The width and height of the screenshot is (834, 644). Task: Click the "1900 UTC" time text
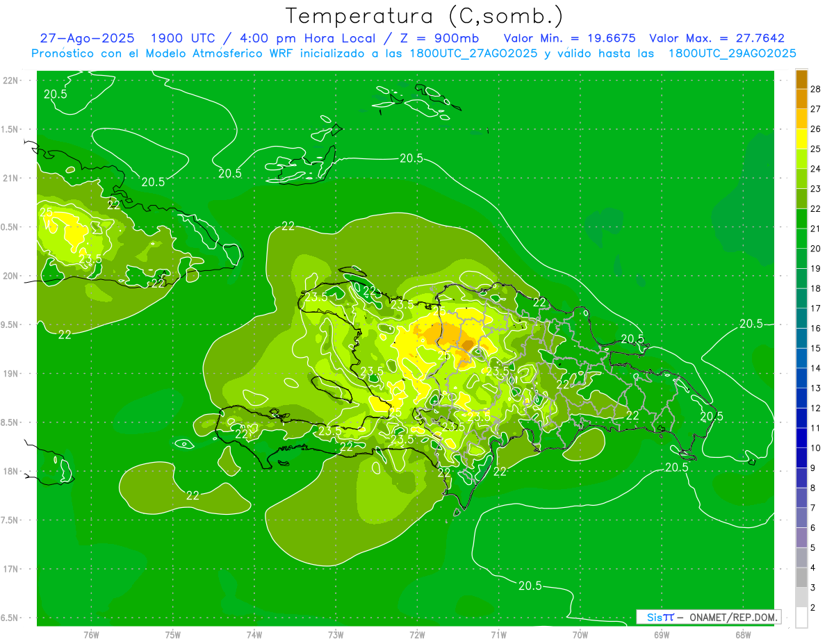tap(183, 38)
